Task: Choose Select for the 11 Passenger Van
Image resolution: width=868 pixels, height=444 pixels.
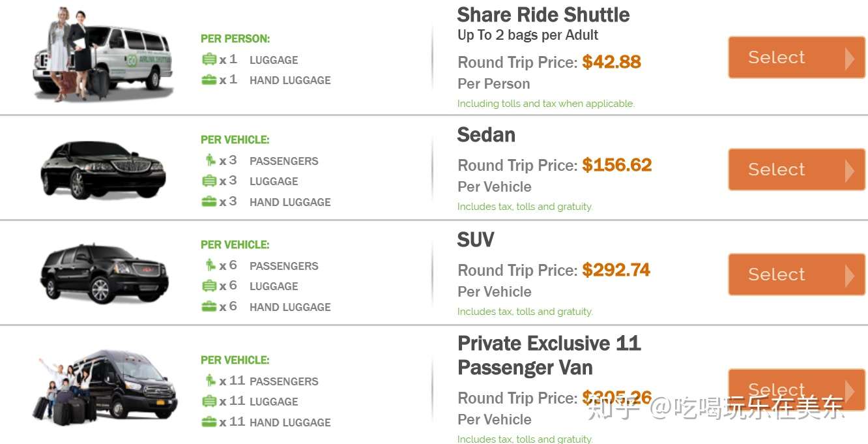Action: (796, 389)
